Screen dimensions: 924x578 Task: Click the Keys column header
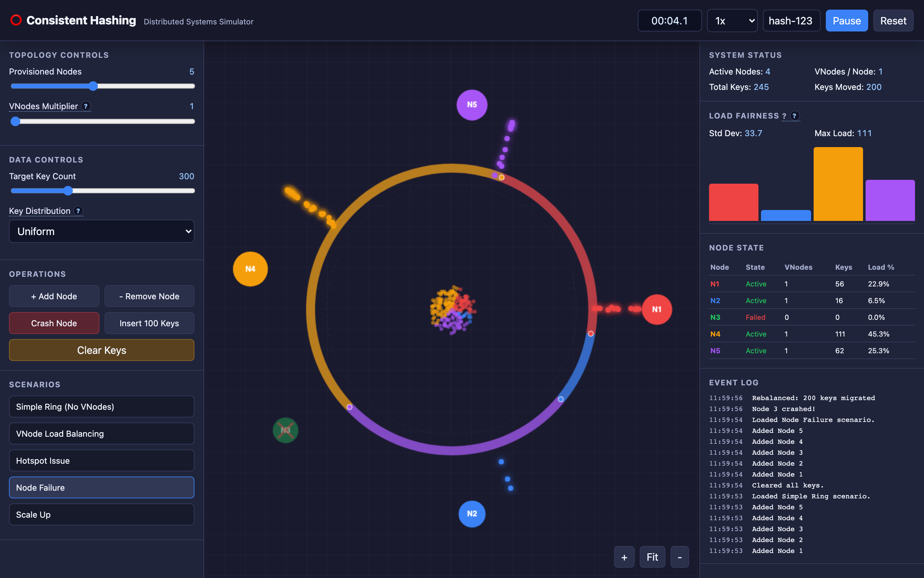click(843, 267)
